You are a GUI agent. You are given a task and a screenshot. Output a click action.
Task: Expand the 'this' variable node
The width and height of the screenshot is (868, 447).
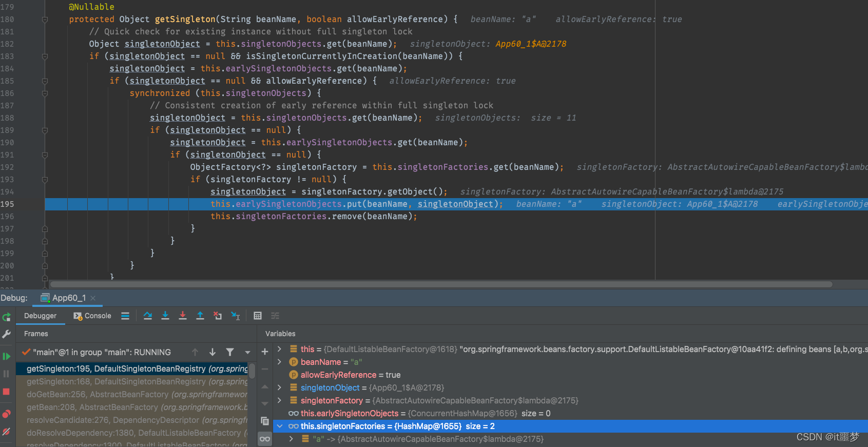pos(279,349)
